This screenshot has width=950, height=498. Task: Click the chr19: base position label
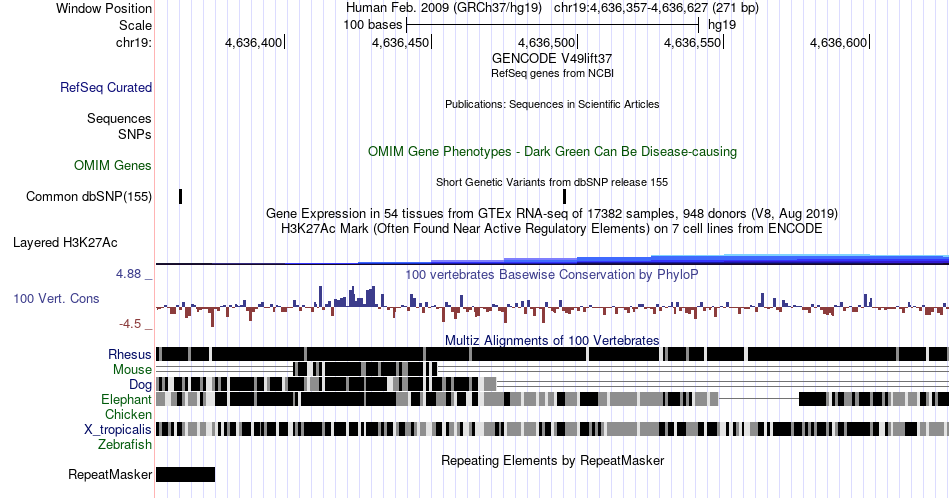[x=133, y=42]
